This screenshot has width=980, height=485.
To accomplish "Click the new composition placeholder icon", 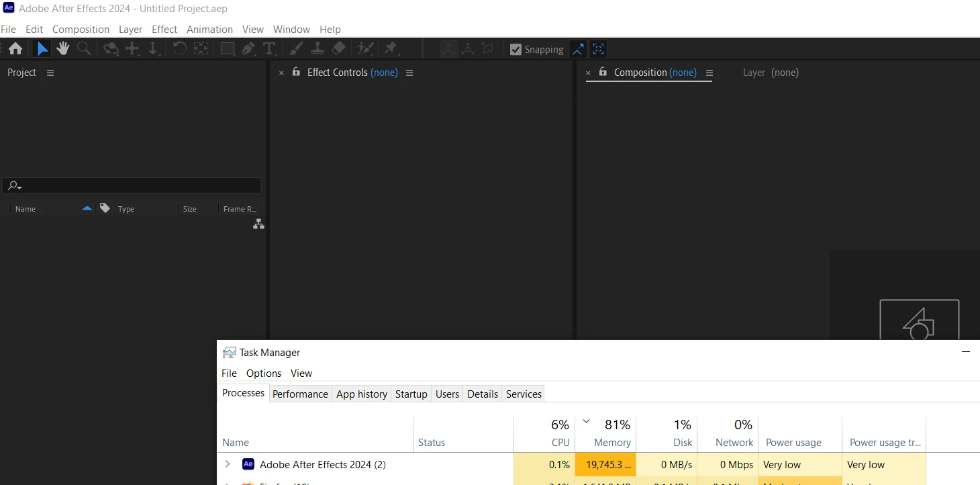I will (x=920, y=320).
